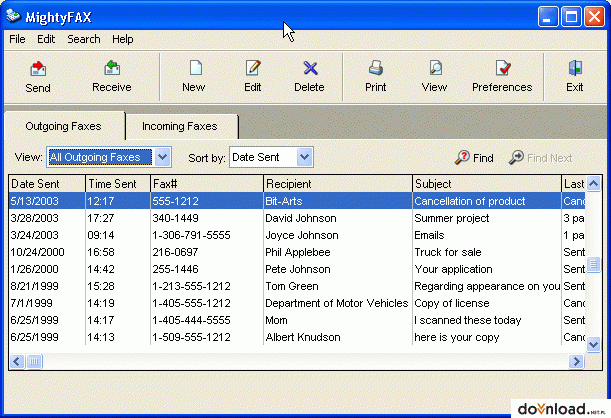
Task: Select the Joyce Johnson fax row
Action: [297, 235]
